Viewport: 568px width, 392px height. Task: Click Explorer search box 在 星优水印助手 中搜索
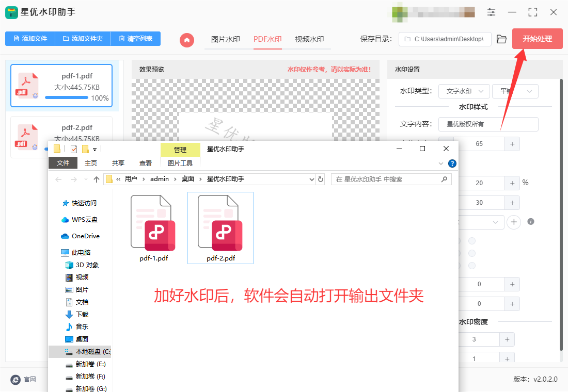coord(391,179)
